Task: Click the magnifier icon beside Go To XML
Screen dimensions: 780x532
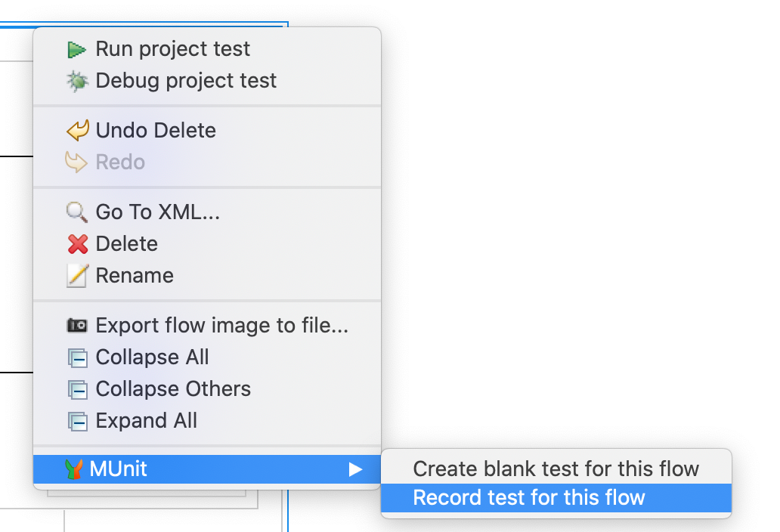Action: point(77,212)
